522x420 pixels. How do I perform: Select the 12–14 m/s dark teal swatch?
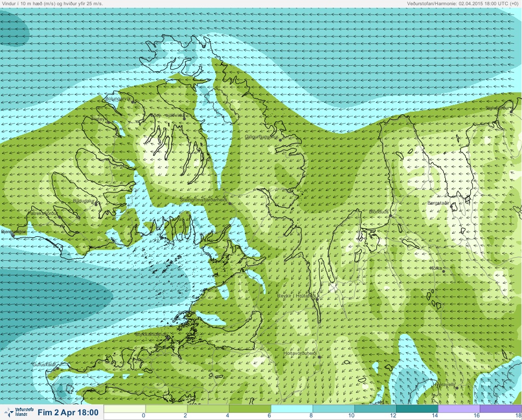tap(417, 409)
